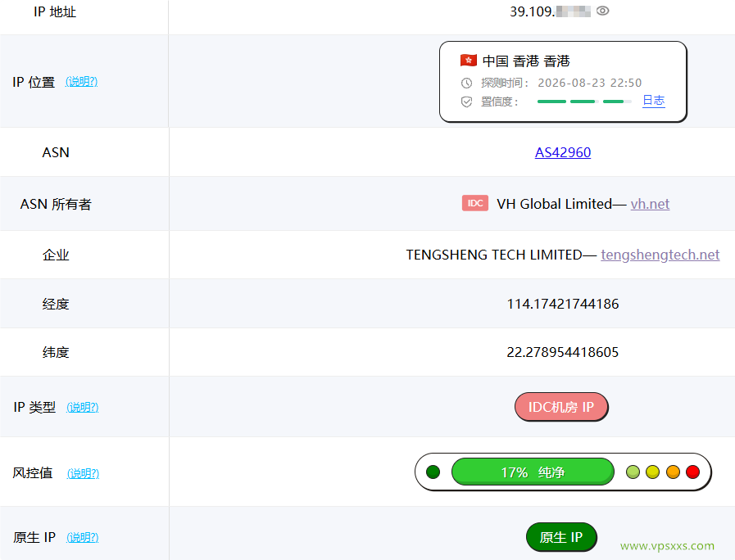Click the 纬度 row label

pyautogui.click(x=56, y=352)
